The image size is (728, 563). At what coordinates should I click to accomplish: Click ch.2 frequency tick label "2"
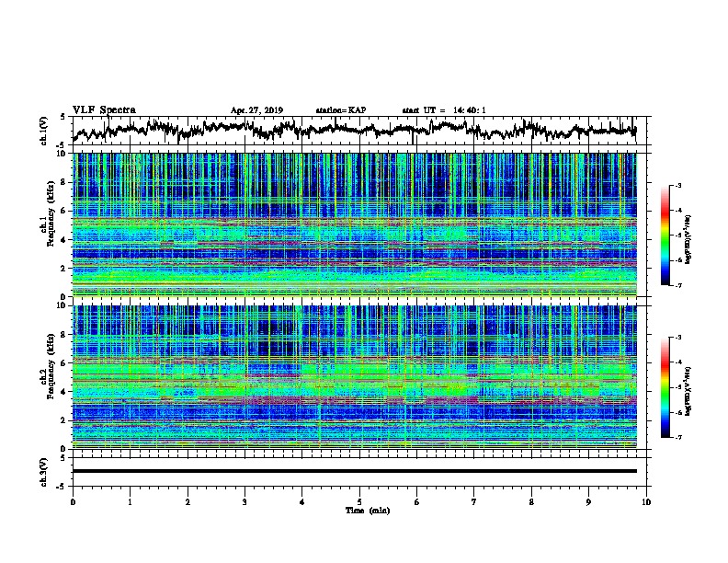pos(63,420)
